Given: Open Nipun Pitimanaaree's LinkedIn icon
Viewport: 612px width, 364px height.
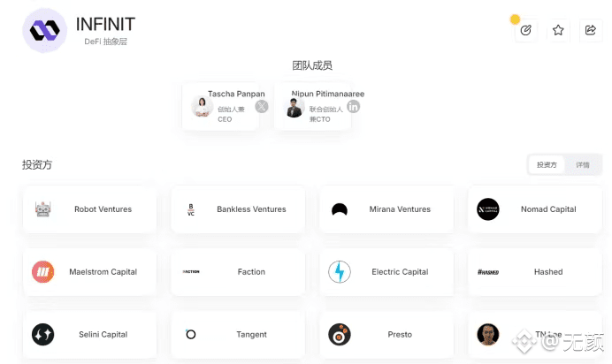Looking at the screenshot, I should (x=353, y=106).
